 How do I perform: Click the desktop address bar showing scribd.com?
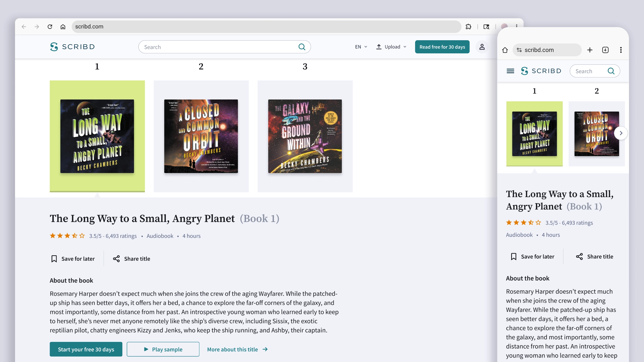tap(266, 27)
